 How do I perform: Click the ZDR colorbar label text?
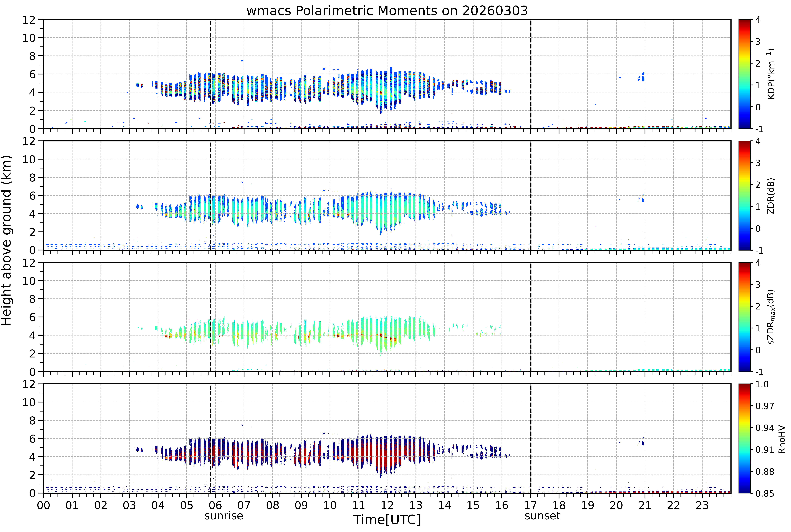771,196
